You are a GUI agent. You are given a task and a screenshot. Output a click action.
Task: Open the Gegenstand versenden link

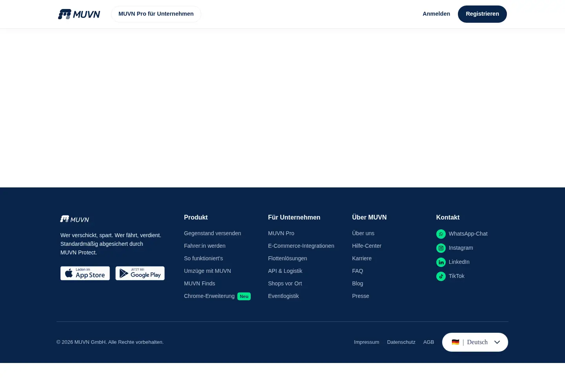coord(213,233)
